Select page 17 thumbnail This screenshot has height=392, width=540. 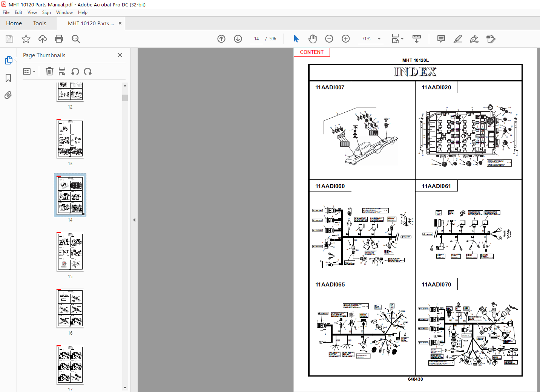[x=70, y=364]
